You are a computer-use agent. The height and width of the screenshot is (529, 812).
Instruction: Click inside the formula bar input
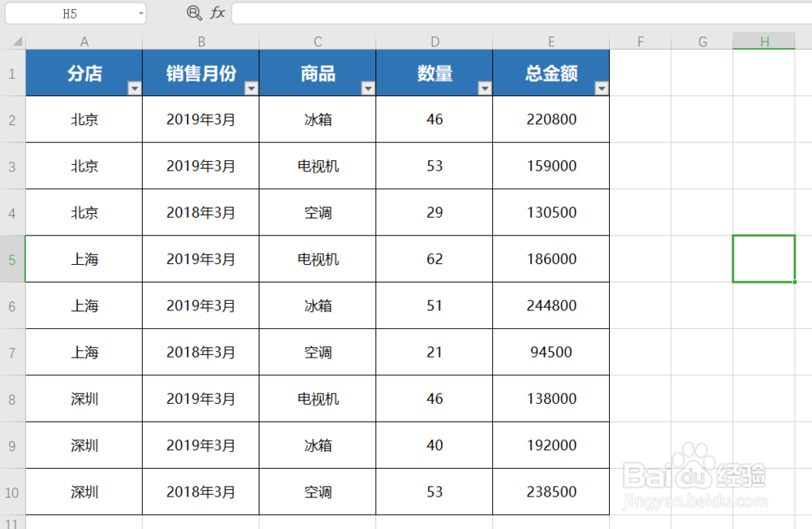[x=521, y=14]
